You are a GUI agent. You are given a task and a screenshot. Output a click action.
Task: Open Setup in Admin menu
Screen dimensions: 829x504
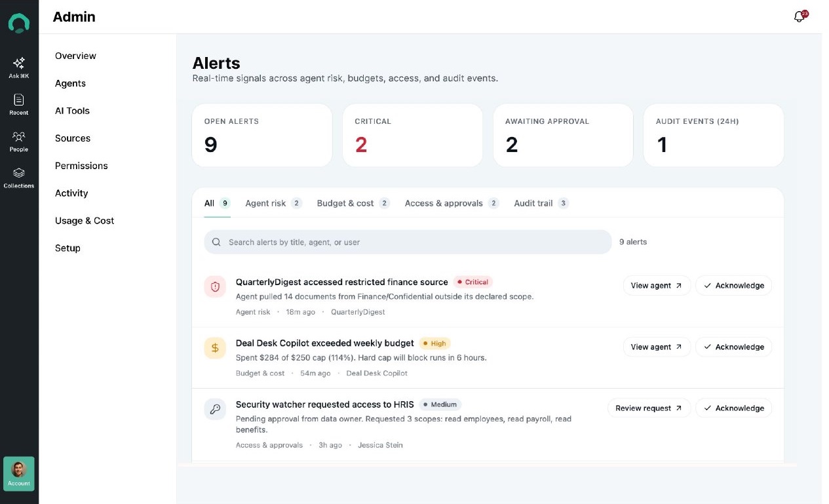(67, 248)
